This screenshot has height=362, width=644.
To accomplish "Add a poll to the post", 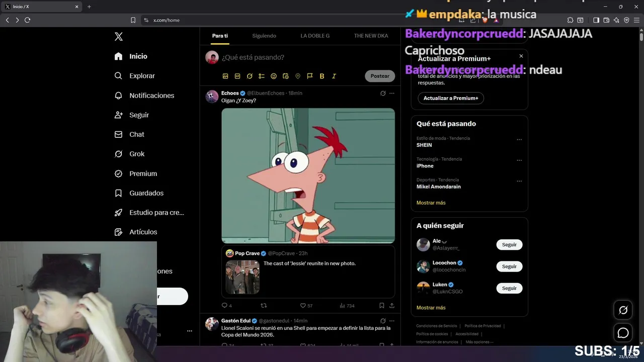I will click(262, 76).
